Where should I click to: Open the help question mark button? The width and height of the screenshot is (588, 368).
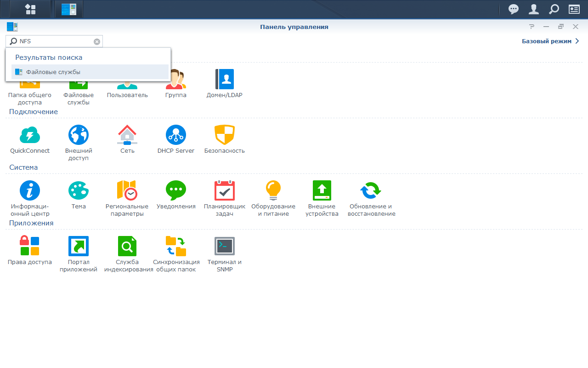[531, 27]
